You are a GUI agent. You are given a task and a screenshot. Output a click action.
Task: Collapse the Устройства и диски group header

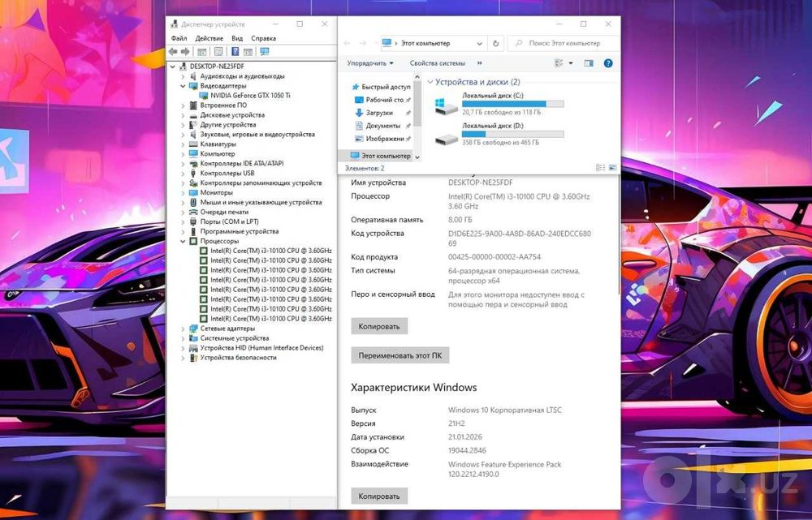(430, 82)
